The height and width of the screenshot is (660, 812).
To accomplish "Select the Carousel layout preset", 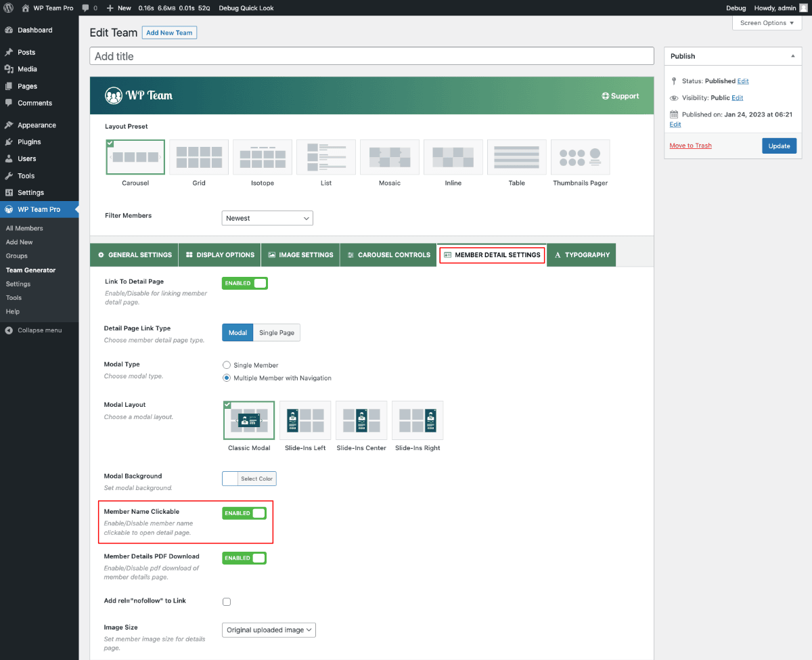I will (135, 158).
